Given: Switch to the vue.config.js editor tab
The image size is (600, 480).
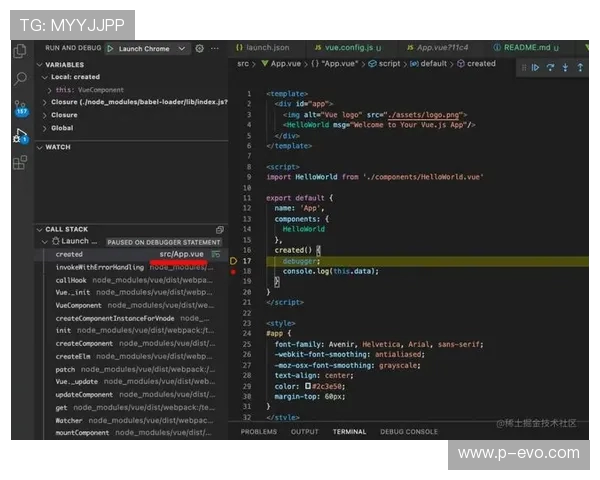Looking at the screenshot, I should pos(345,47).
